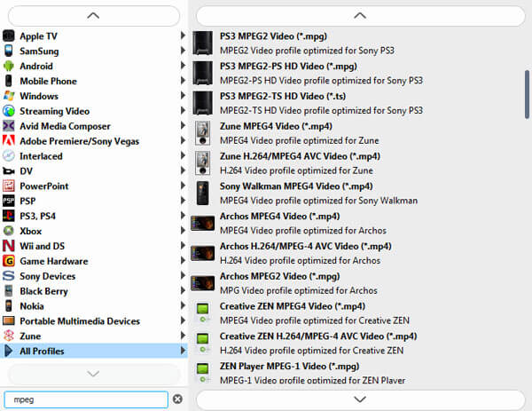Expand the Android submenu arrow
532x411 pixels.
[x=183, y=65]
